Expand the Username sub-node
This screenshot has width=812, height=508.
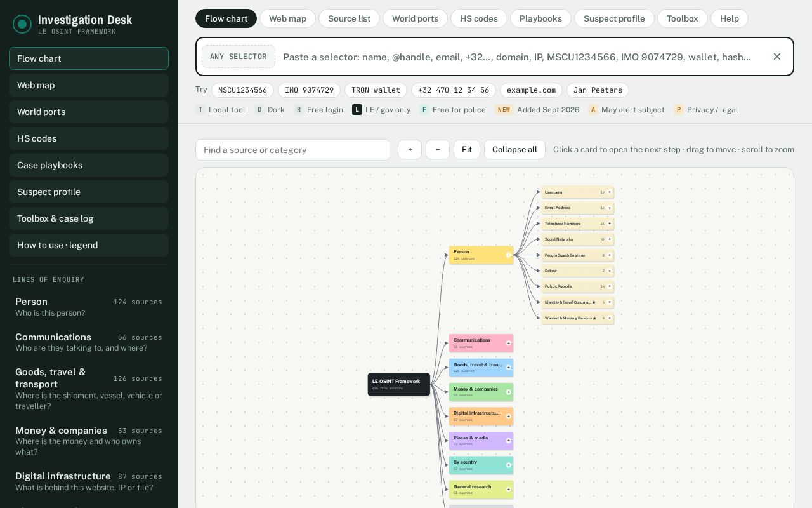coord(610,192)
